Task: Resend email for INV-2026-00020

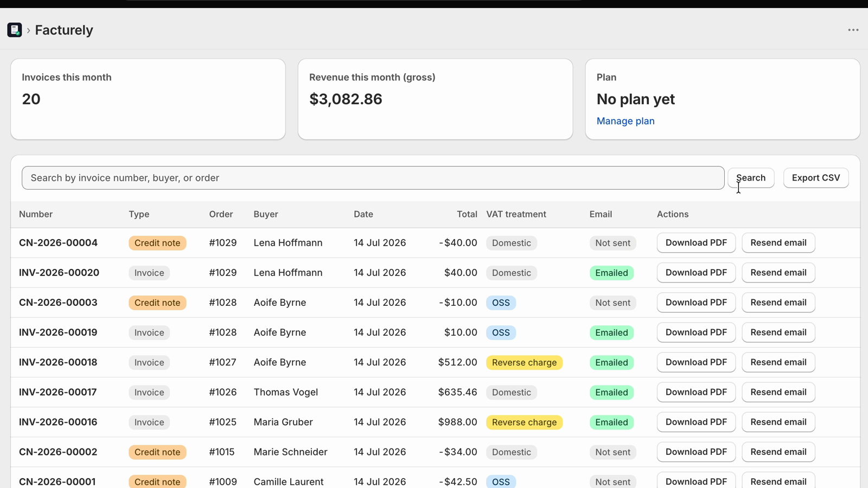Action: (778, 272)
